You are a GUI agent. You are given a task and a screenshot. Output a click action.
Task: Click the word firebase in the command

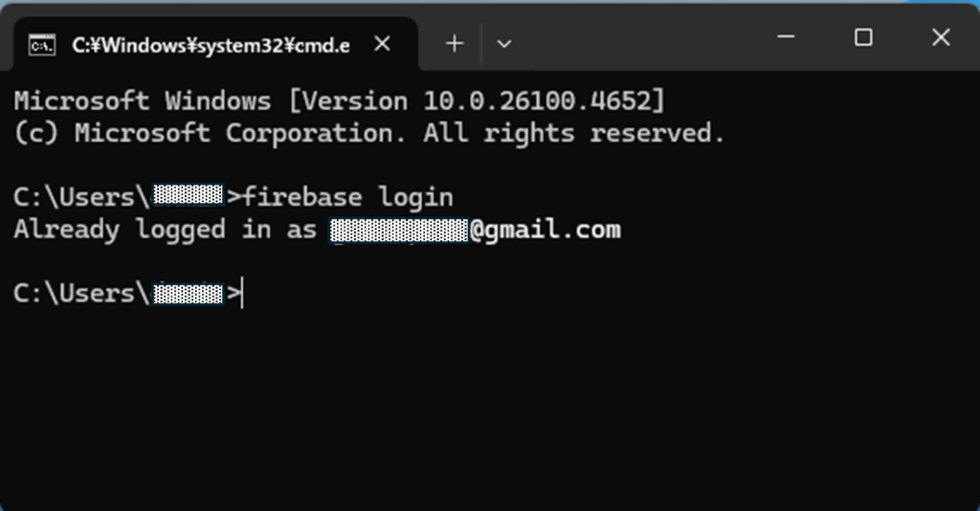pos(302,197)
